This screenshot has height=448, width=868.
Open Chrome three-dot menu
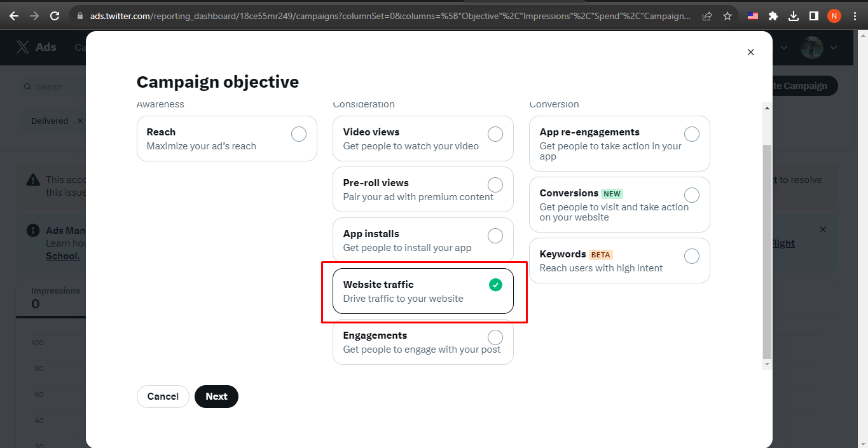pos(855,16)
